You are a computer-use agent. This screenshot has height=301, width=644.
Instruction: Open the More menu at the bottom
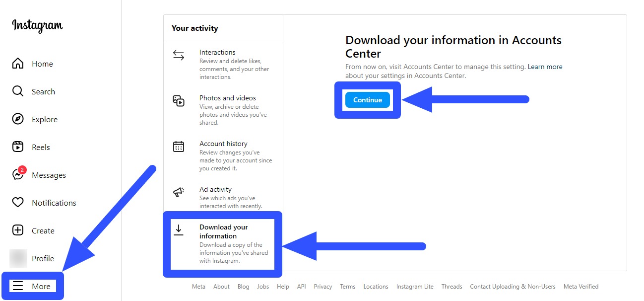click(32, 286)
